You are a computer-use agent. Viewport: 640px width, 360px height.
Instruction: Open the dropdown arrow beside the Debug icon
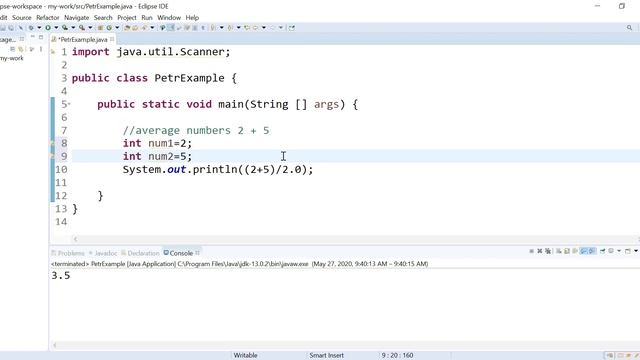pyautogui.click(x=39, y=28)
